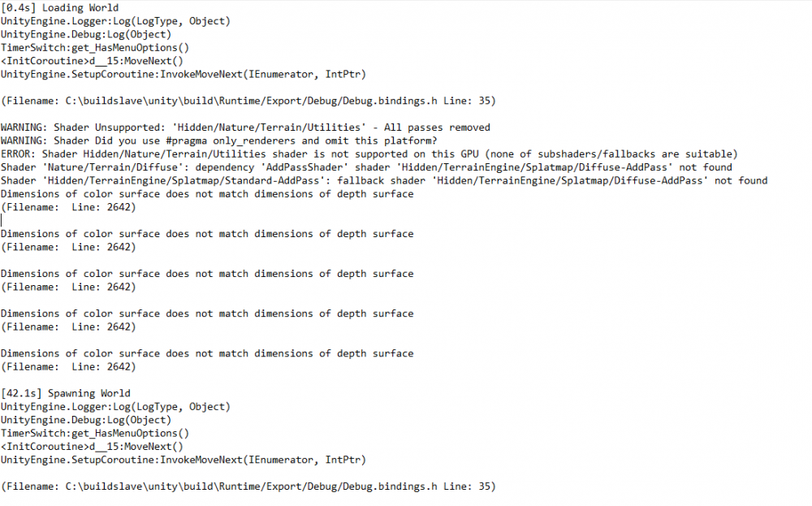Viewport: 812px width, 506px height.
Task: Click the 'Standard-AddPass' fallback shader line
Action: (384, 180)
